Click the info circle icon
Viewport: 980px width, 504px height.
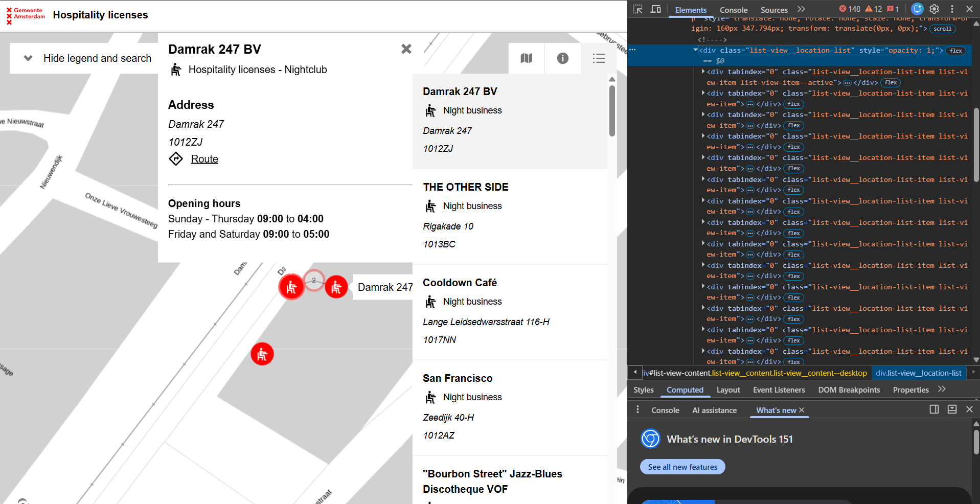point(563,58)
